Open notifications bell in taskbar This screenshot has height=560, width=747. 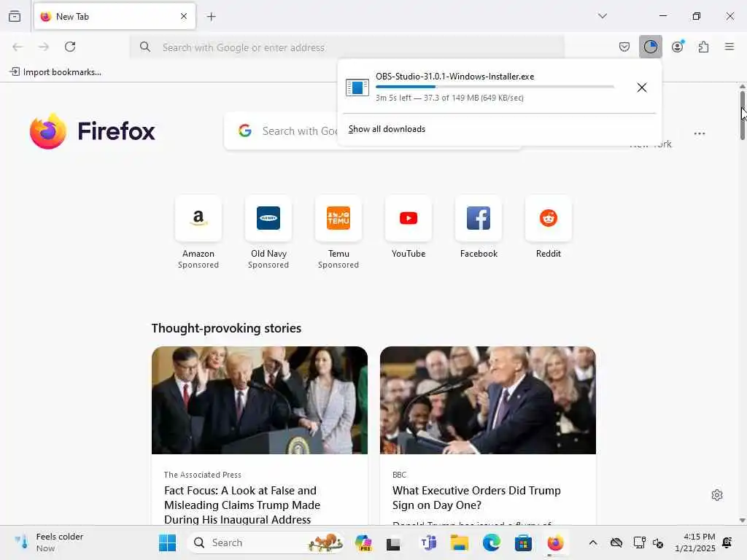pos(727,542)
